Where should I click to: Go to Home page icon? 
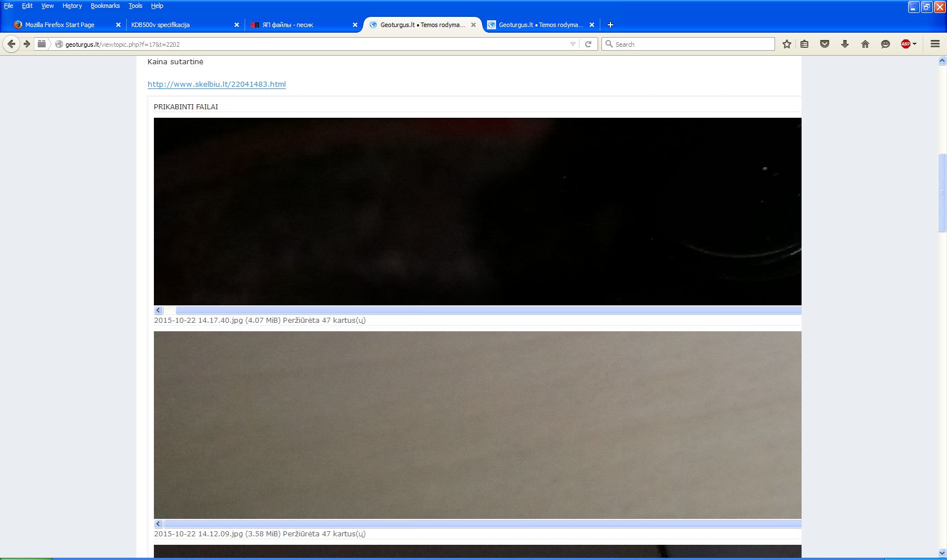[x=865, y=44]
